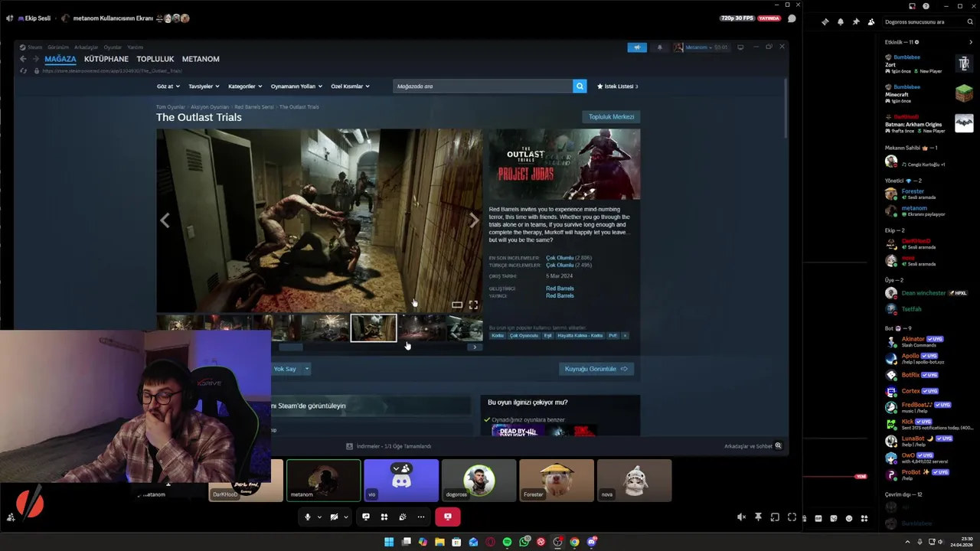
Task: Click the Topluluk Merkezi button
Action: pyautogui.click(x=611, y=117)
